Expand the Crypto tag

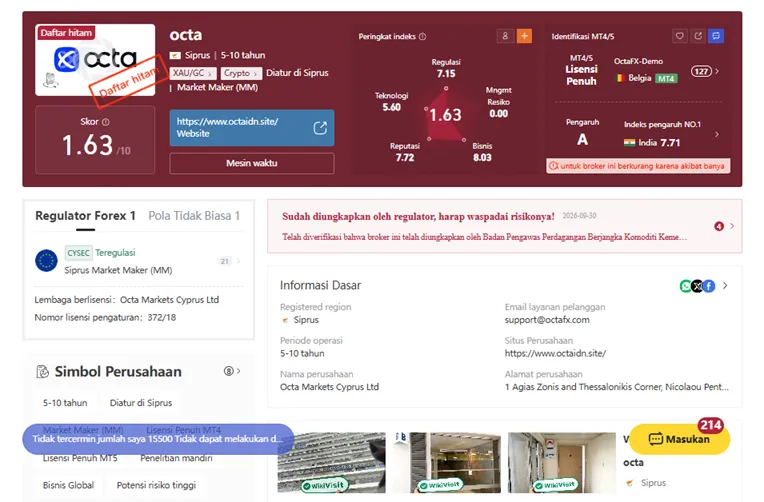[x=241, y=73]
